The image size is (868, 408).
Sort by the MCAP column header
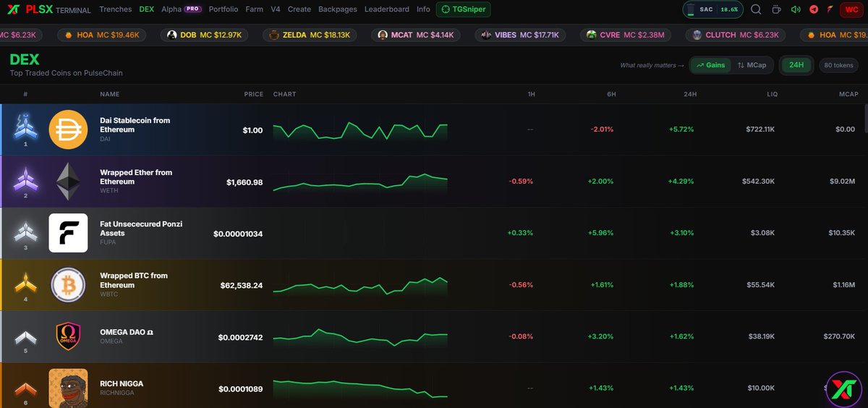coord(848,94)
